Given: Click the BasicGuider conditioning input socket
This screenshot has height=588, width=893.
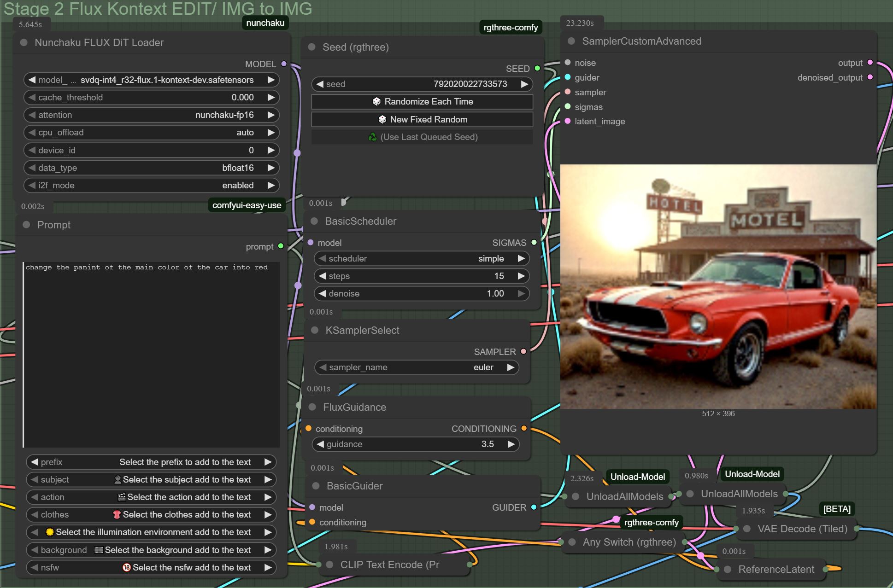Looking at the screenshot, I should (312, 522).
